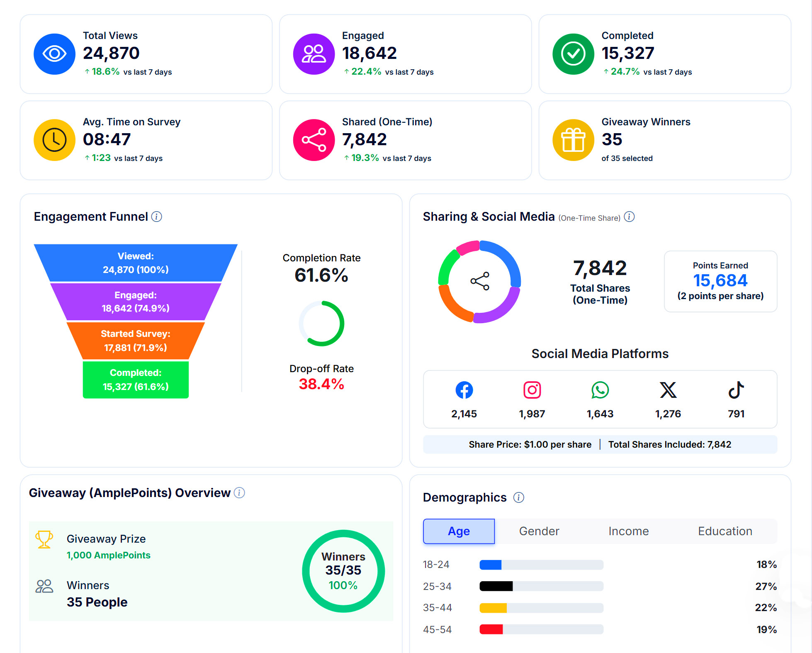Select the Instagram shares icon
This screenshot has width=812, height=653.
(x=532, y=390)
